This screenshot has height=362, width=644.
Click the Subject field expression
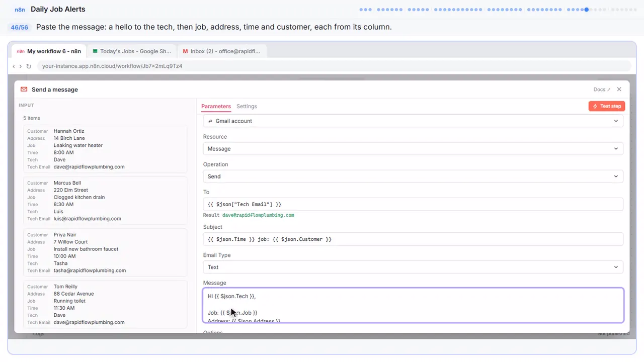[x=413, y=239]
